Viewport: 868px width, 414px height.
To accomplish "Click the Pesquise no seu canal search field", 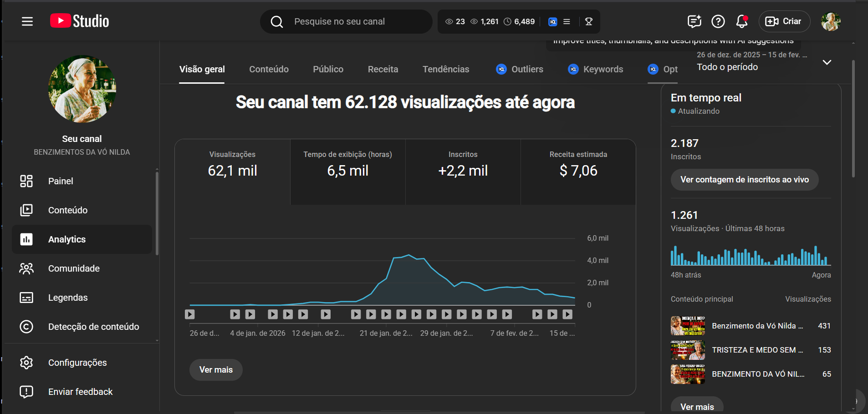I will click(346, 21).
